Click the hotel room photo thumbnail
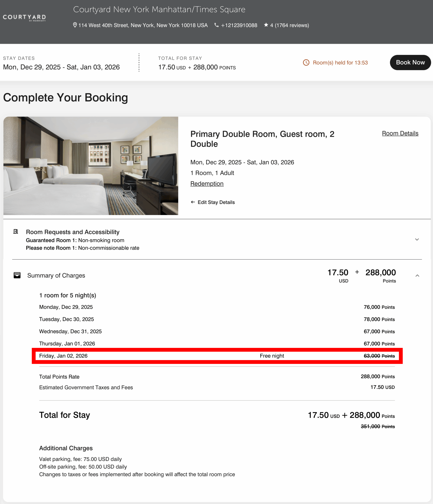Viewport: 433px width, 504px height. point(91,166)
